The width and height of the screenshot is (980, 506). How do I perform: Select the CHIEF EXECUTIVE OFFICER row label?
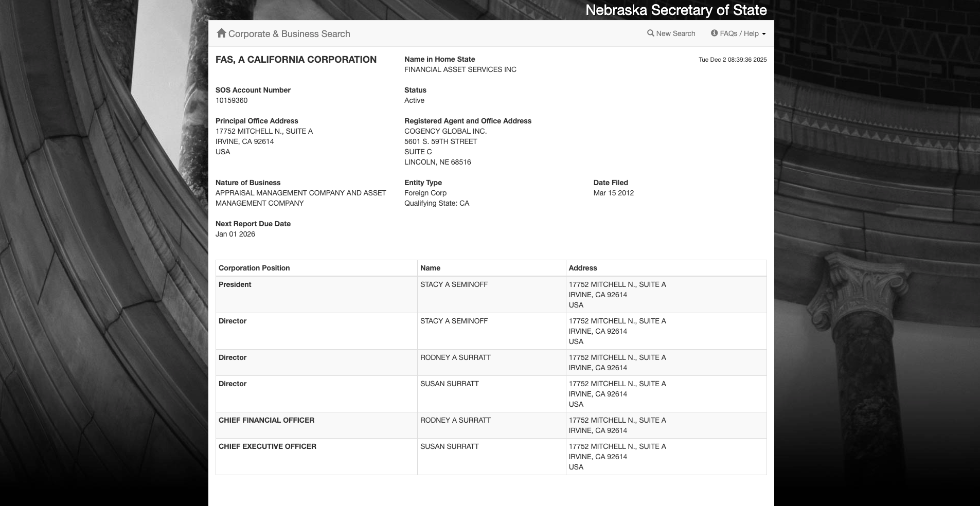point(268,446)
